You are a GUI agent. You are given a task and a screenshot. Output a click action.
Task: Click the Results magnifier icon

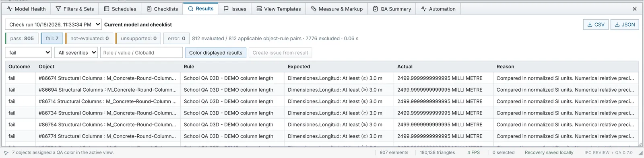[x=191, y=8]
